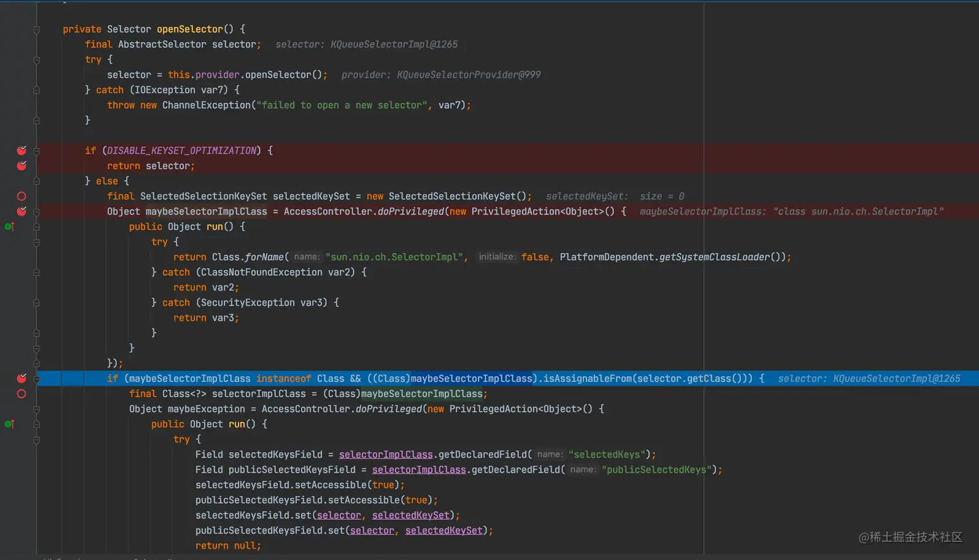Click the "publicSelectedKeys" string literal
This screenshot has width=979, height=560.
[657, 469]
